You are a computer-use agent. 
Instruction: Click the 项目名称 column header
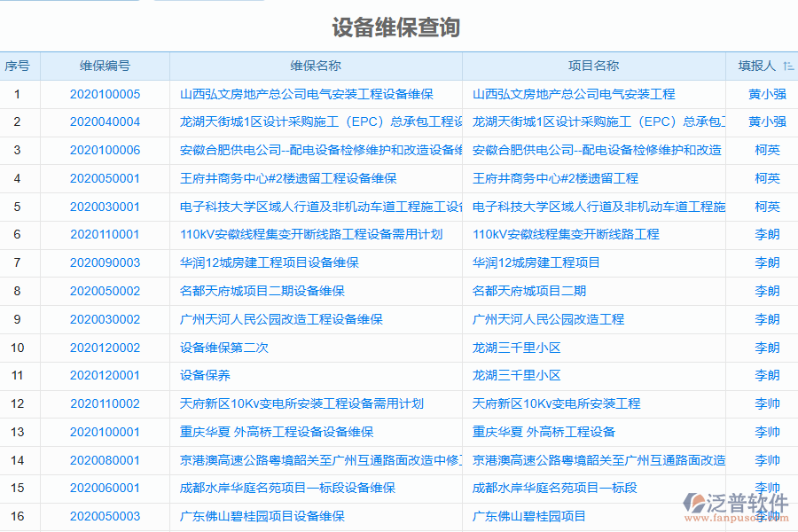(x=594, y=65)
